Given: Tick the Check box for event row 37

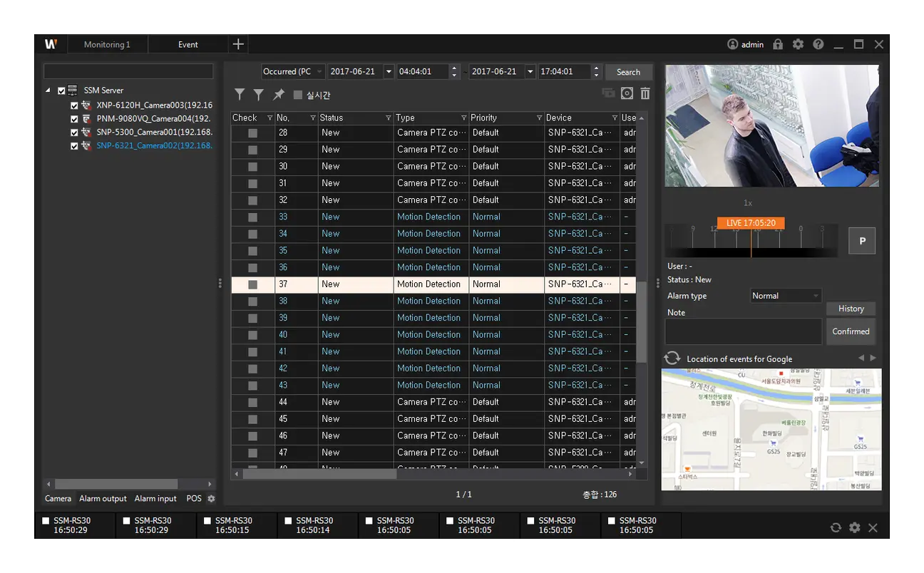Looking at the screenshot, I should pos(252,284).
